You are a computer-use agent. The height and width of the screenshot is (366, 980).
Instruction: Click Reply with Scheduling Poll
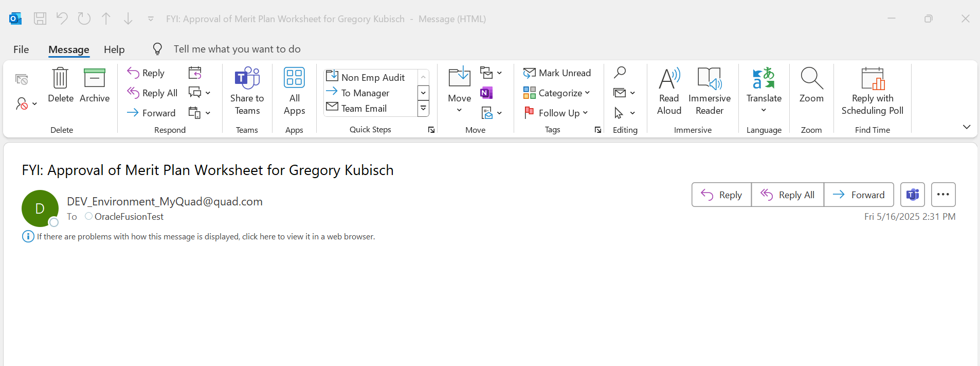[x=873, y=91]
